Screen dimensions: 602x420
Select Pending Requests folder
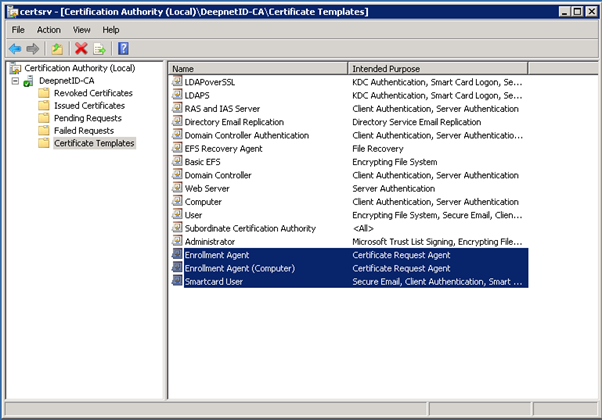pos(87,118)
